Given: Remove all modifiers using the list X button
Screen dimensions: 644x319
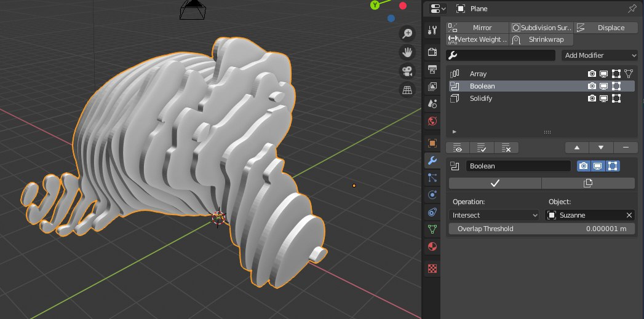Looking at the screenshot, I should pyautogui.click(x=506, y=148).
